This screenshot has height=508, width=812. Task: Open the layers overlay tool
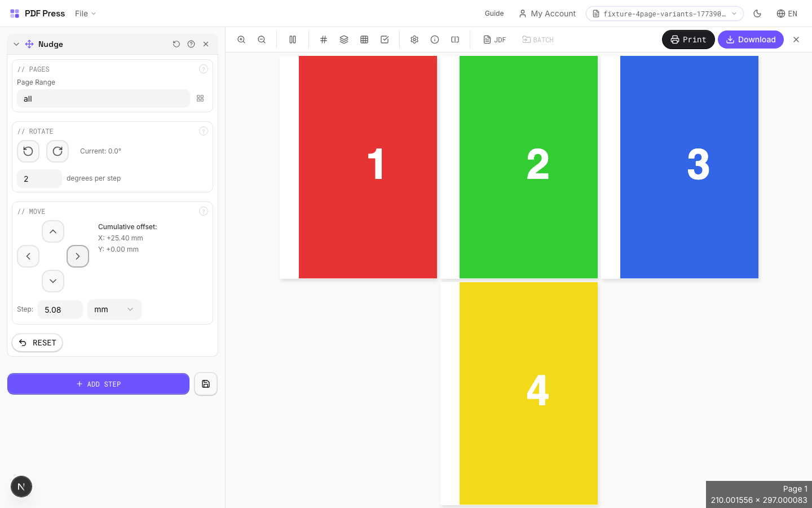coord(344,40)
